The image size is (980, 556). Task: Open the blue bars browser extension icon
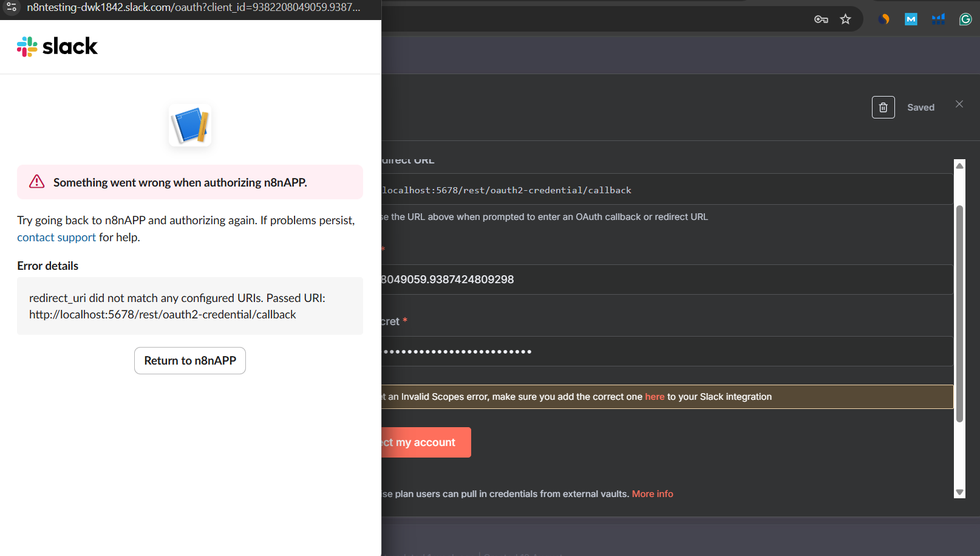[x=938, y=19]
